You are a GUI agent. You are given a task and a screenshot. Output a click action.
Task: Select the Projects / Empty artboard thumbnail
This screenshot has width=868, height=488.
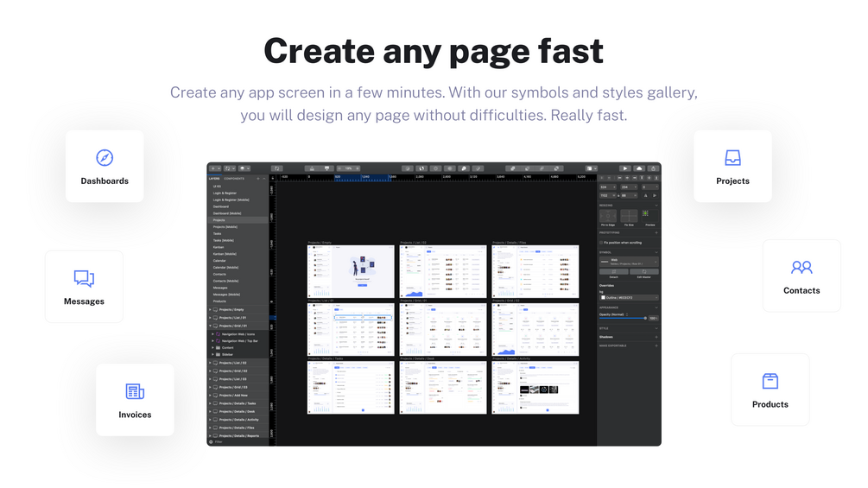[x=351, y=272]
